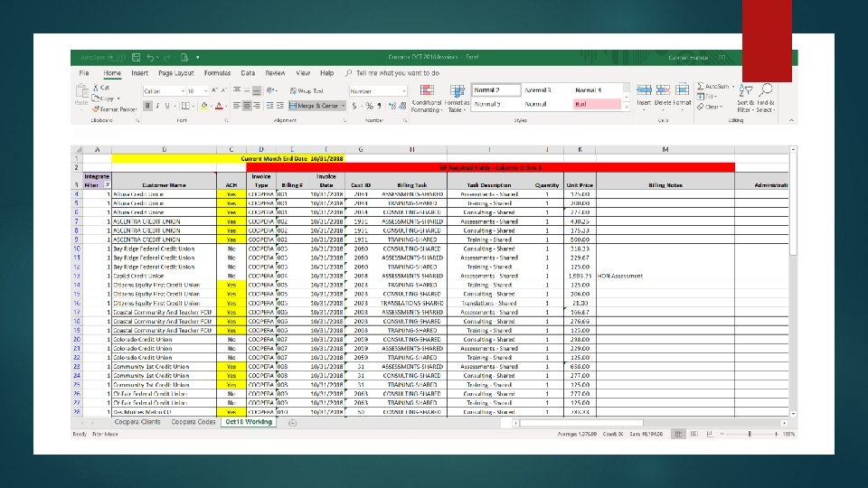Open the Conditional Formatting menu
Viewport: 868px width, 488px height.
pyautogui.click(x=427, y=99)
